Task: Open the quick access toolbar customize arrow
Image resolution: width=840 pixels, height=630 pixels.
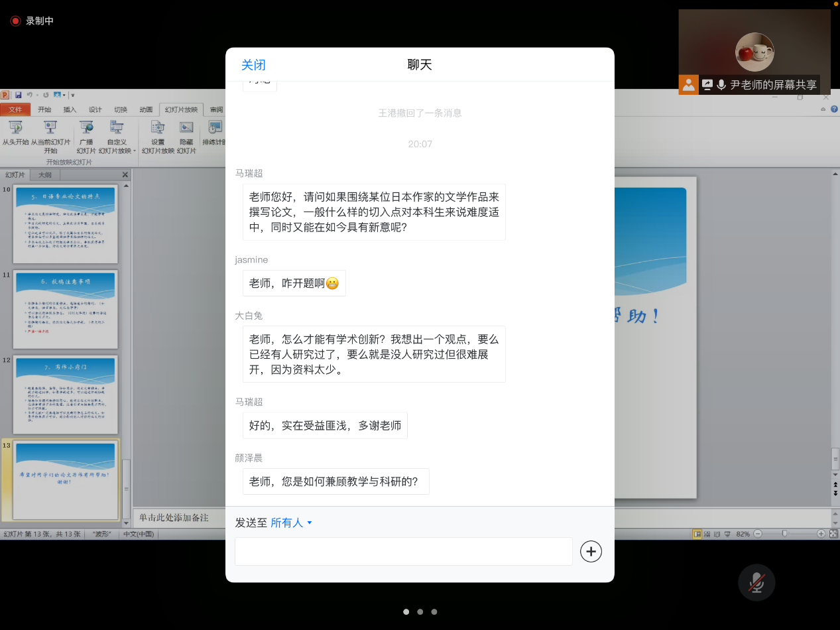Action: tap(73, 95)
